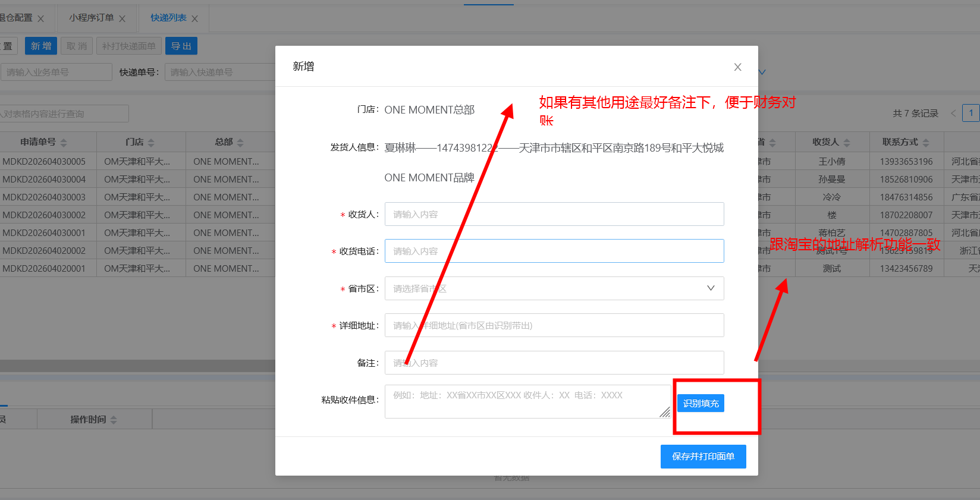Click 保存并打印面单 button
The width and height of the screenshot is (980, 500).
tap(703, 457)
